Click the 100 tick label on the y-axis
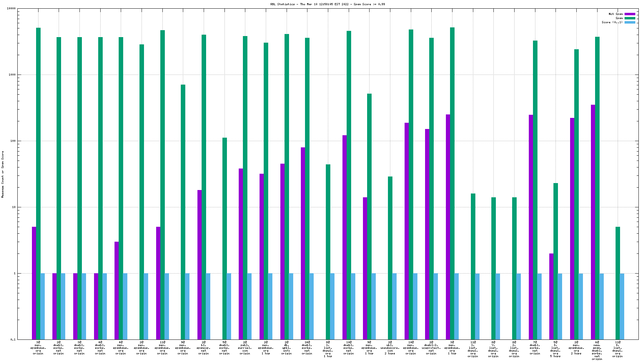644x362 pixels. (x=13, y=141)
